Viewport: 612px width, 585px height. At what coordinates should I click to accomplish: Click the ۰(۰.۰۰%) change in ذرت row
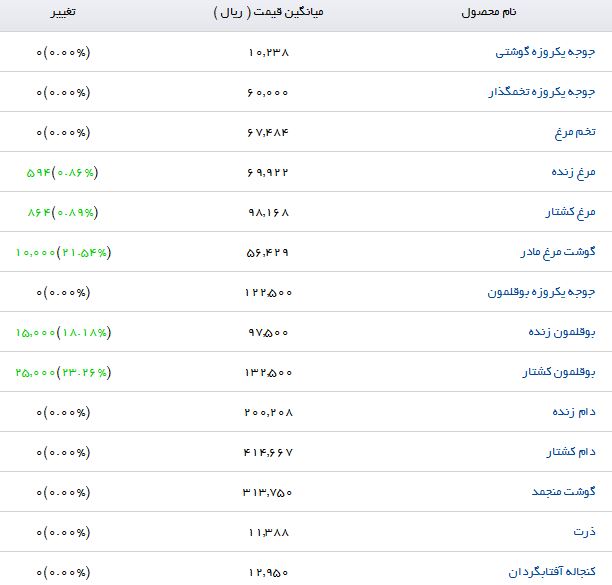[63, 532]
